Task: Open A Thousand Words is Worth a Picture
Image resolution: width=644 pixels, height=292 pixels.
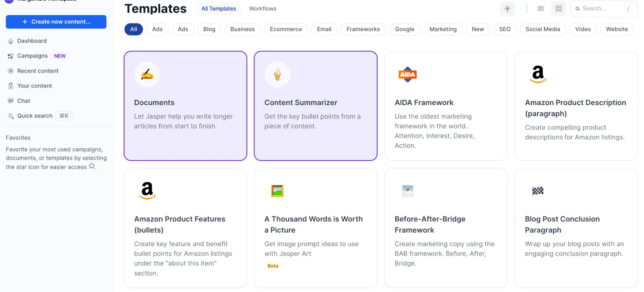Action: pyautogui.click(x=314, y=225)
